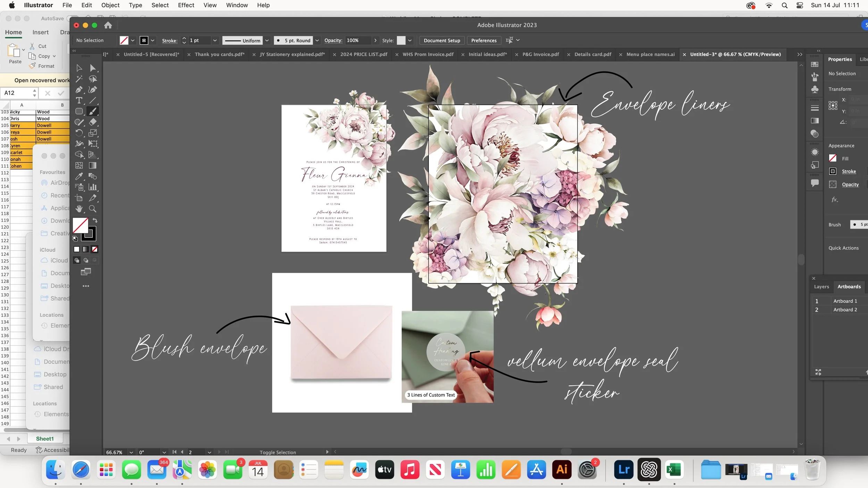Choose the Hand tool
This screenshot has height=488, width=868.
click(79, 209)
